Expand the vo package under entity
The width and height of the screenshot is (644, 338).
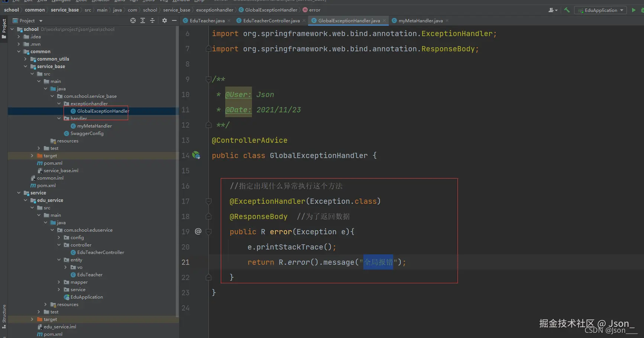(x=65, y=267)
